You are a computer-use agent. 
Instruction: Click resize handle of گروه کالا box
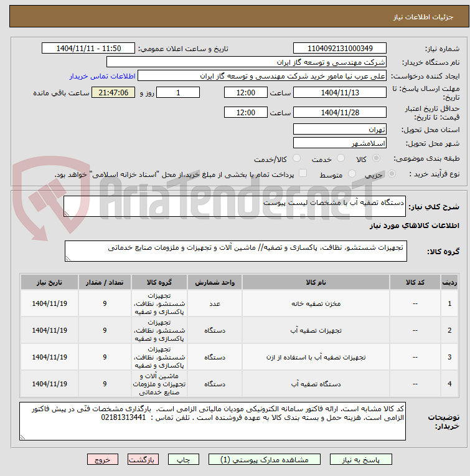click(68, 259)
